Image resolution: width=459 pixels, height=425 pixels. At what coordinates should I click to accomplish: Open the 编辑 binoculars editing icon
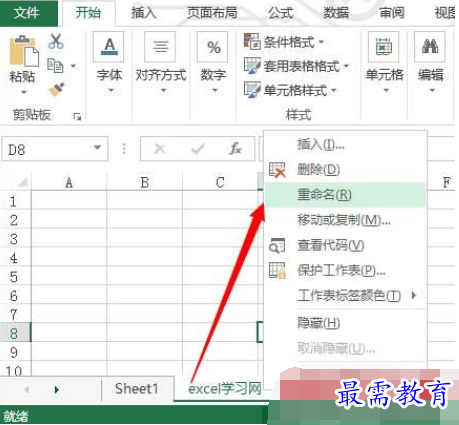click(x=430, y=47)
